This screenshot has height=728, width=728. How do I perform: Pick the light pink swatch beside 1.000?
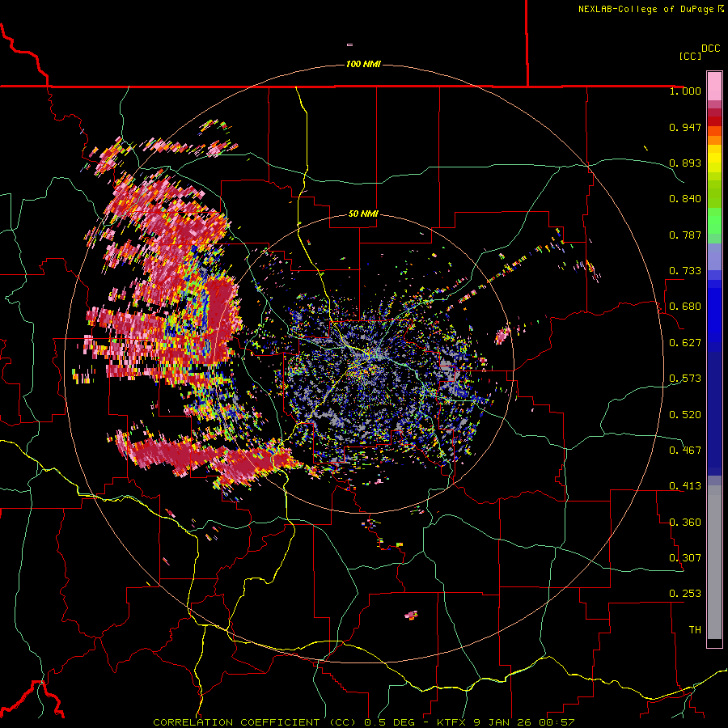pyautogui.click(x=714, y=87)
